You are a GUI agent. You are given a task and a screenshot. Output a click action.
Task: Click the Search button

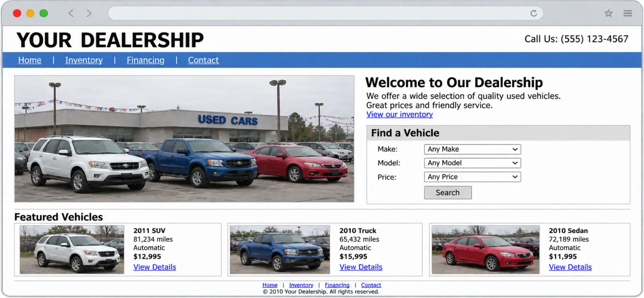click(448, 192)
